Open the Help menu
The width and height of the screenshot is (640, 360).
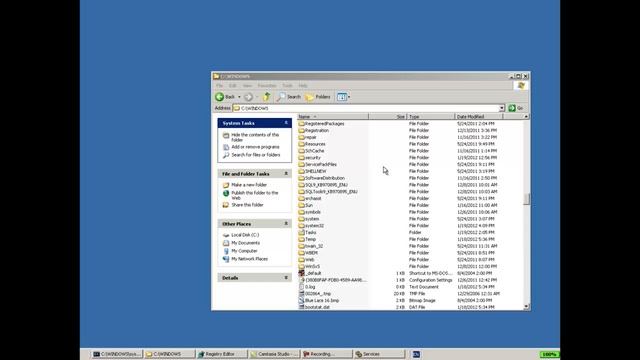coord(303,86)
